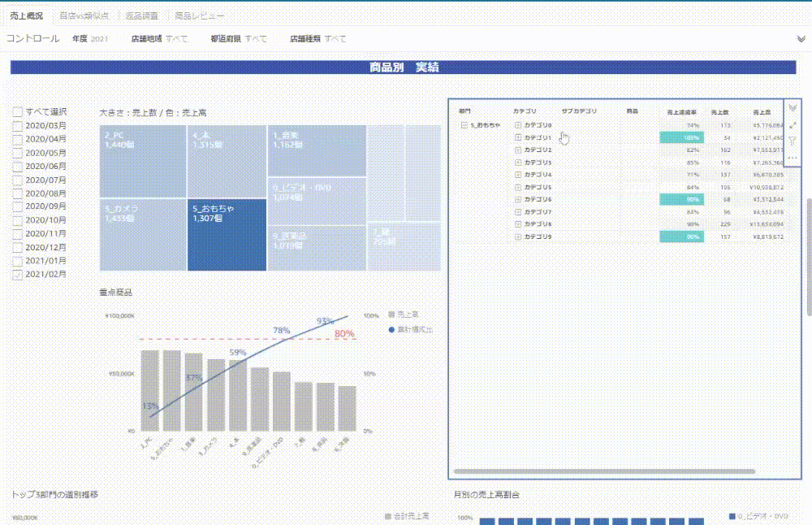The image size is (812, 525).
Task: Open the 店舗種類 control dropdown
Action: [318, 39]
